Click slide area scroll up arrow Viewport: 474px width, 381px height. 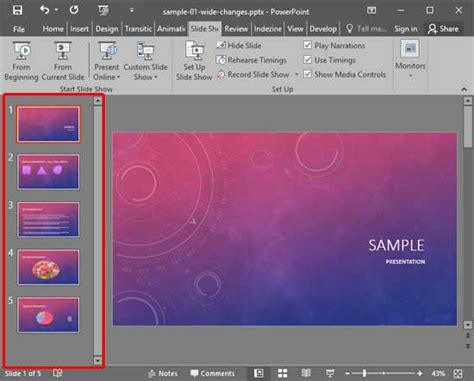tap(468, 101)
